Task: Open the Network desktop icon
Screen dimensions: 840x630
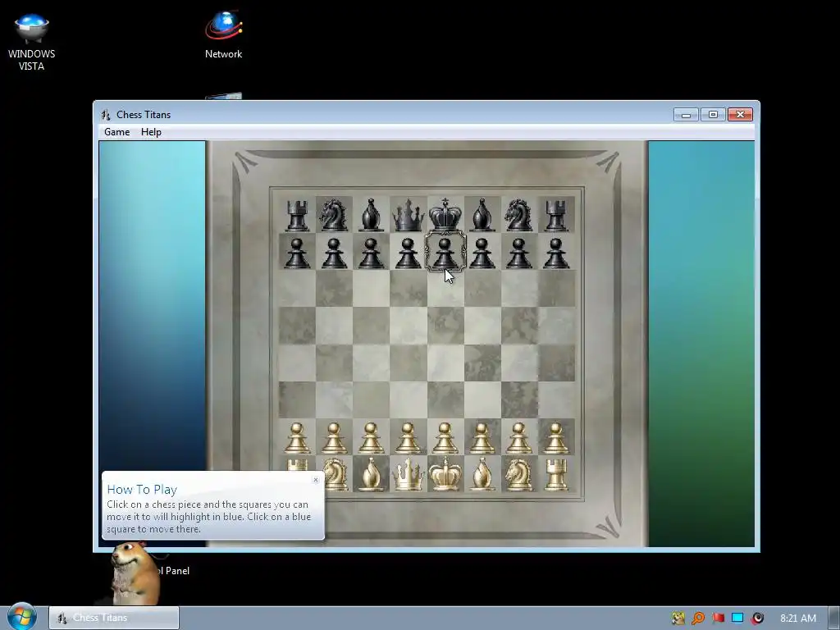Action: click(224, 34)
